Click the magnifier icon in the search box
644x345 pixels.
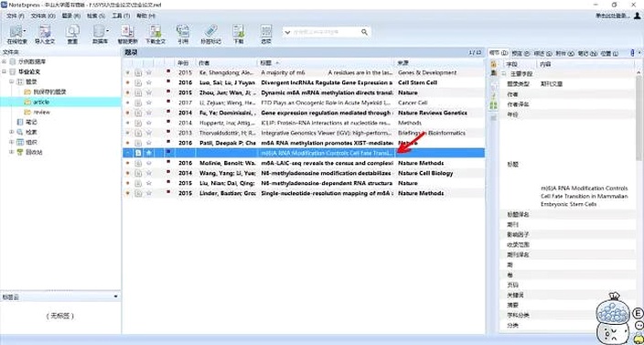364,32
